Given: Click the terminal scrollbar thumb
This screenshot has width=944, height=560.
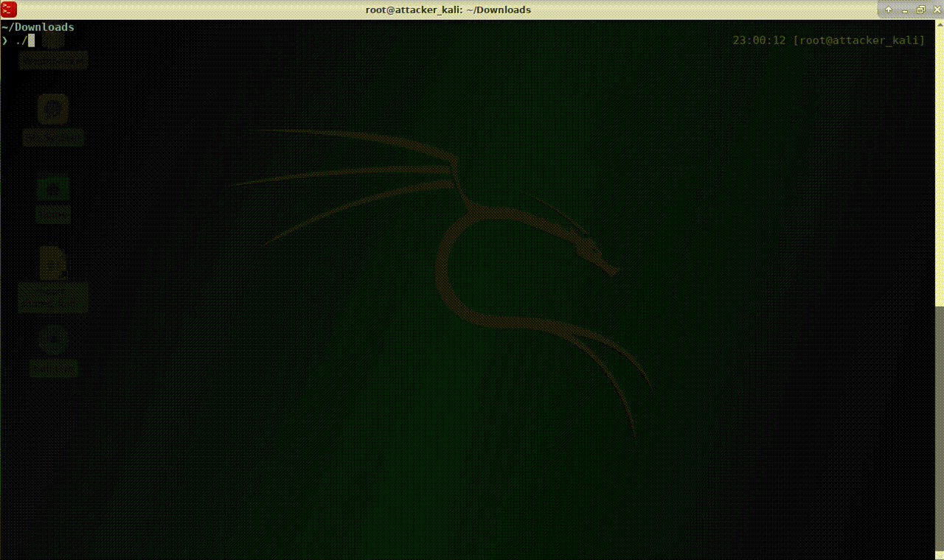Looking at the screenshot, I should tap(940, 427).
